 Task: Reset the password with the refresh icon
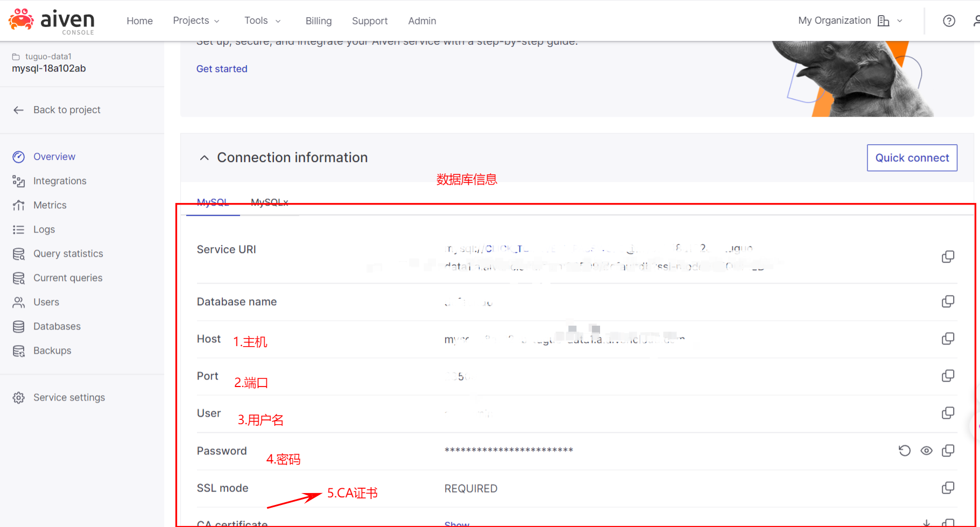click(x=905, y=451)
